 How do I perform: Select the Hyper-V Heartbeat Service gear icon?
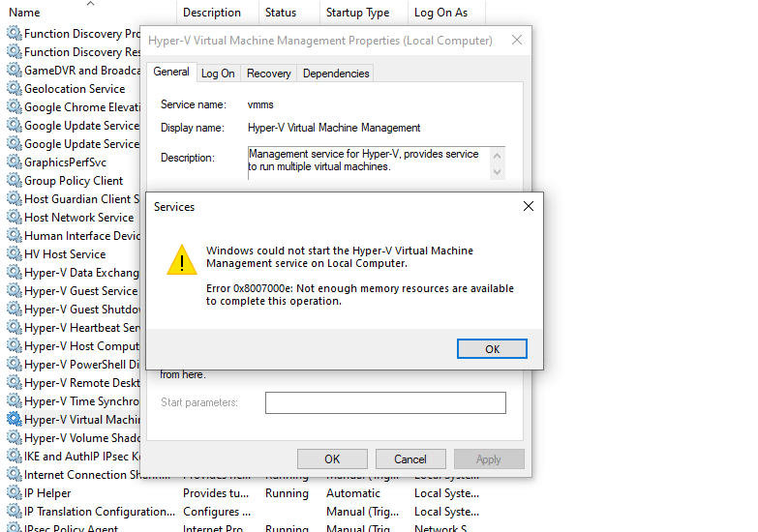[x=15, y=327]
